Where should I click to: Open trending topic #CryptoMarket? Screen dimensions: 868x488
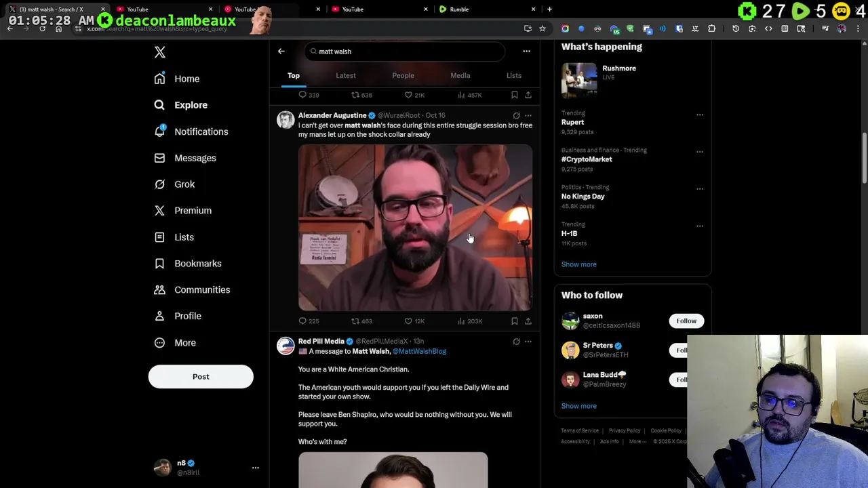pyautogui.click(x=587, y=159)
